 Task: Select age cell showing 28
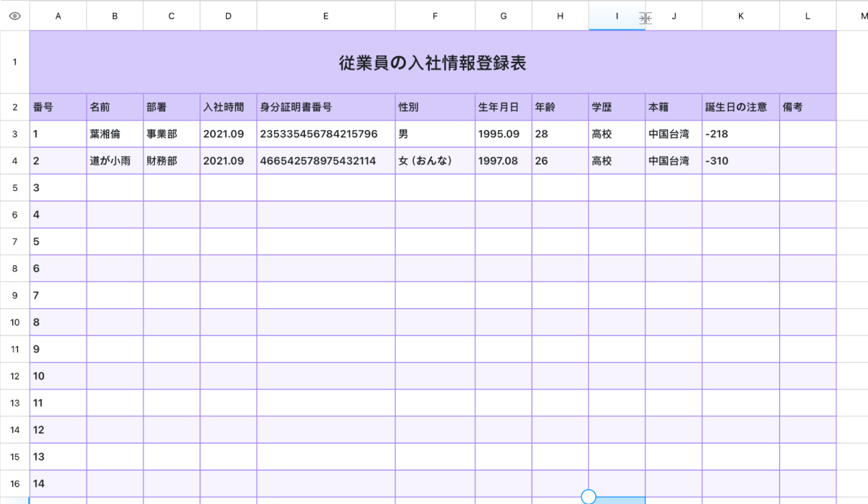pyautogui.click(x=560, y=134)
